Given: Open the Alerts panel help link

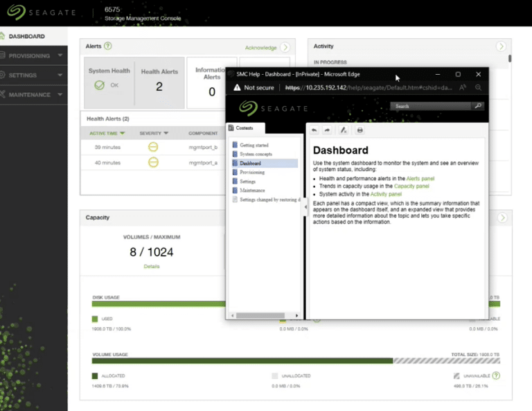Looking at the screenshot, I should pos(420,179).
